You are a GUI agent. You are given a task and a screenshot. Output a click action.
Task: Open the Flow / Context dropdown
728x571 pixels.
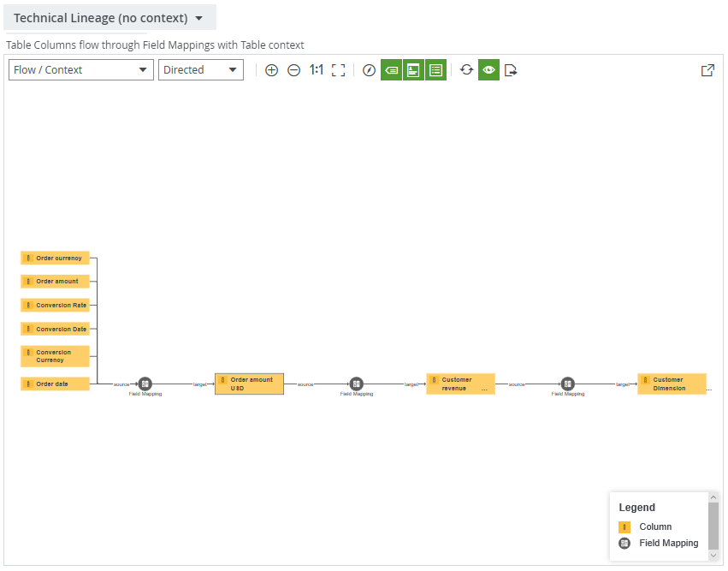pyautogui.click(x=81, y=70)
